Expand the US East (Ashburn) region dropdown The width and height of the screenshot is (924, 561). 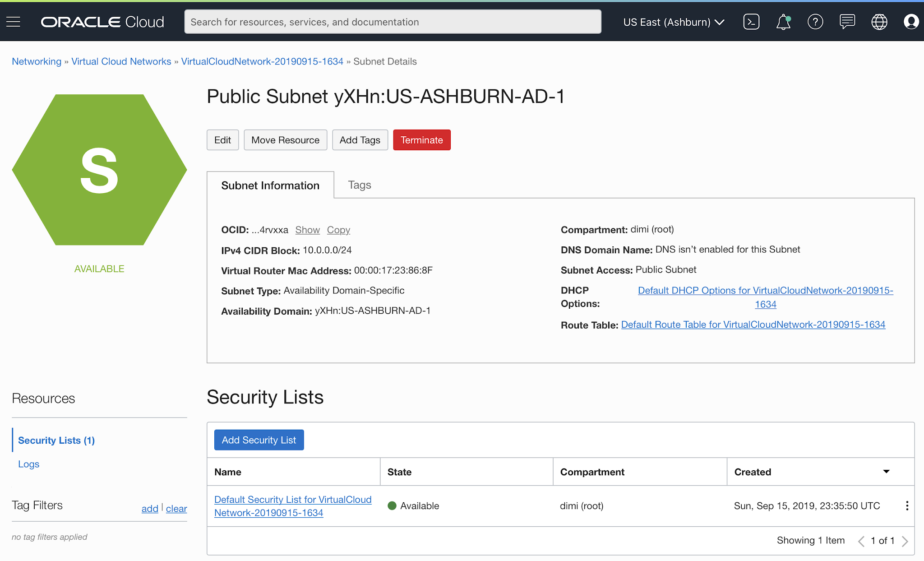coord(674,22)
